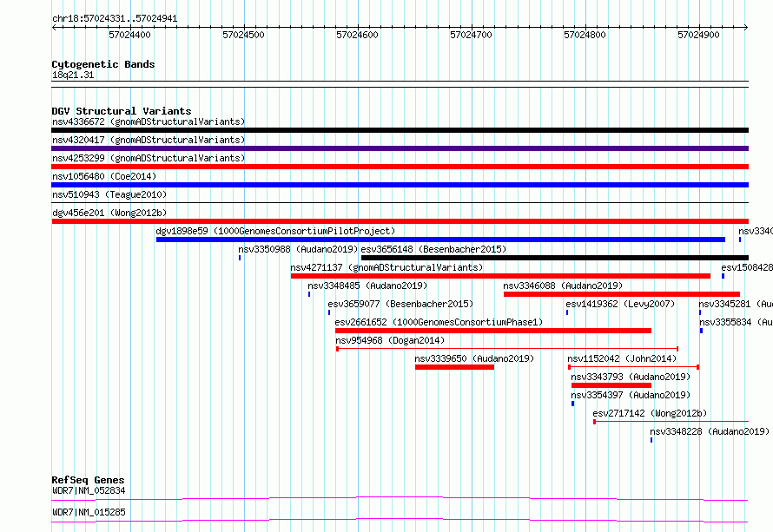This screenshot has height=532, width=773.
Task: Click nsv510943 thin black variant line
Action: click(x=400, y=203)
